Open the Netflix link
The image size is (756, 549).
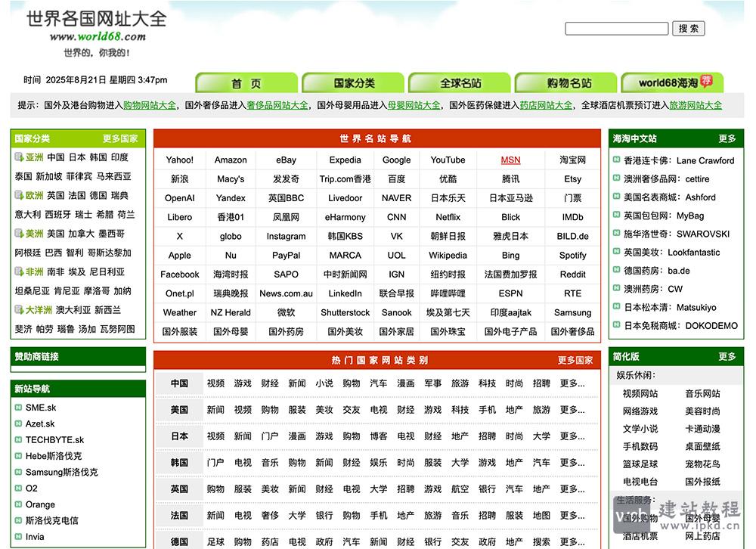[448, 217]
